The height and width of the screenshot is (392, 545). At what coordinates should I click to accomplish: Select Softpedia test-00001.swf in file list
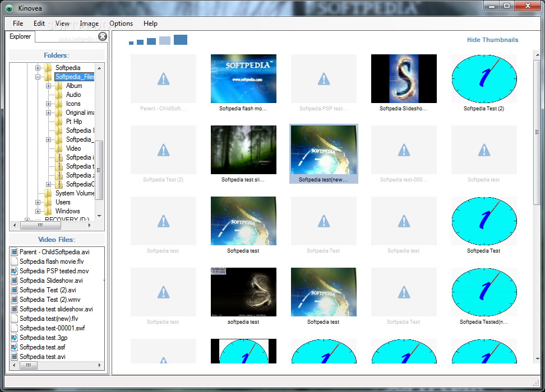[x=52, y=328]
